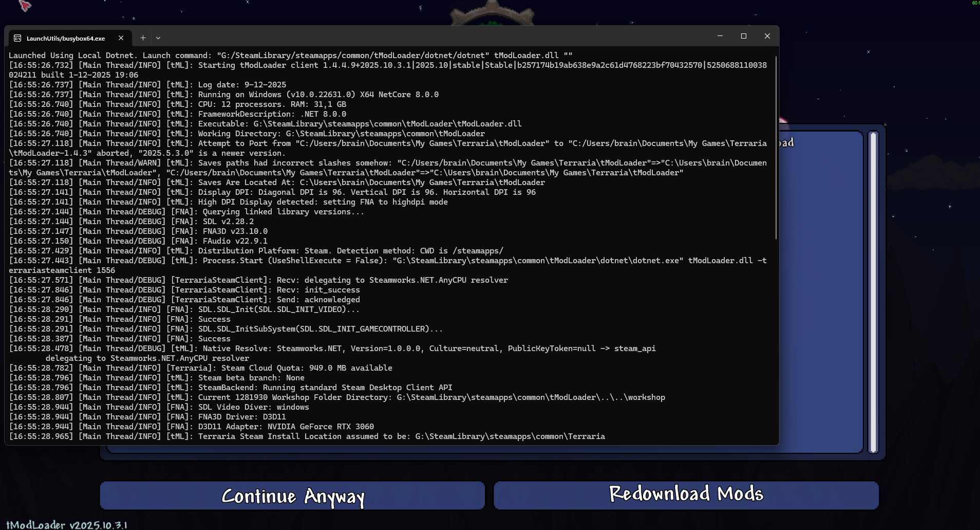Click the "SDL Video Diver: windows" line

[x=159, y=407]
